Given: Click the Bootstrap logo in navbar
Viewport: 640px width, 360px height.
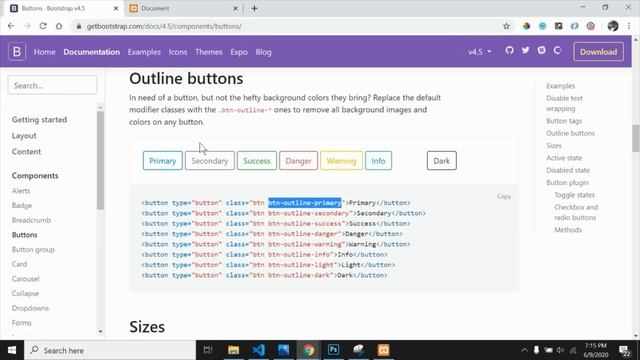Looking at the screenshot, I should 17,52.
